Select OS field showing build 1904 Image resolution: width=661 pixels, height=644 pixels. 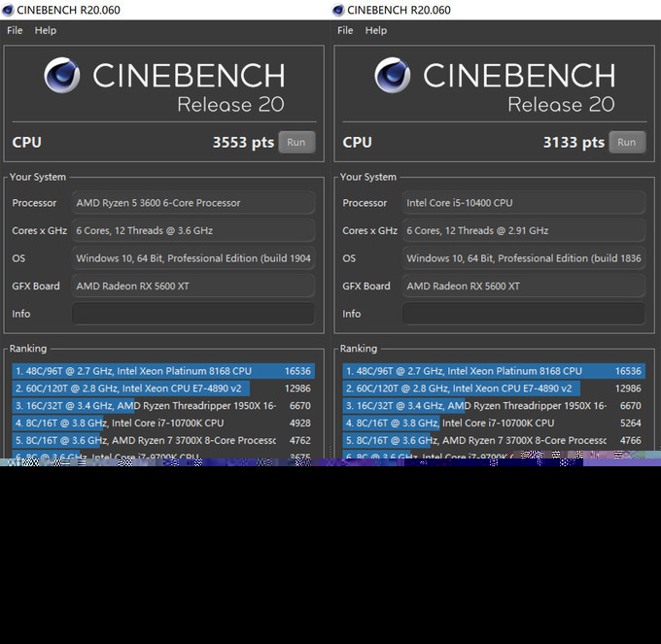pyautogui.click(x=193, y=258)
